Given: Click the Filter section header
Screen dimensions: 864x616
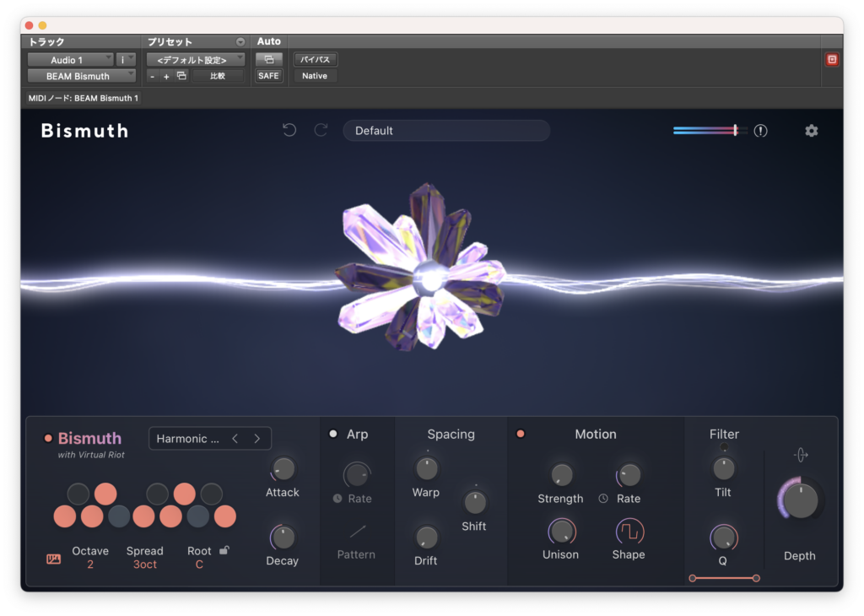Looking at the screenshot, I should click(724, 435).
